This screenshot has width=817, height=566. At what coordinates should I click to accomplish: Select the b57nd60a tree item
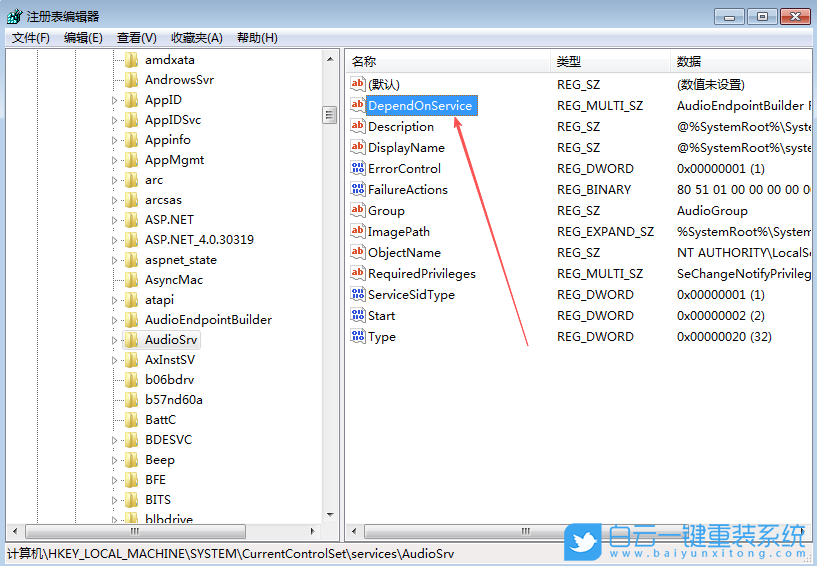pos(174,400)
